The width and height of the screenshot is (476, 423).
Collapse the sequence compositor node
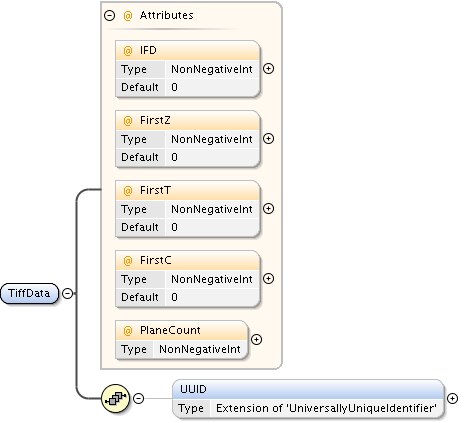point(138,398)
